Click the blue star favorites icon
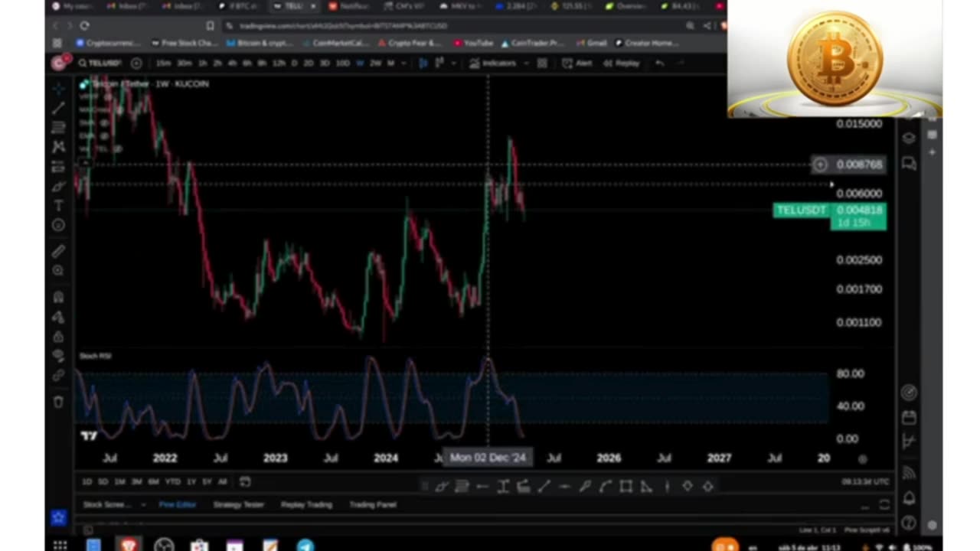The width and height of the screenshot is (980, 551). (x=58, y=518)
